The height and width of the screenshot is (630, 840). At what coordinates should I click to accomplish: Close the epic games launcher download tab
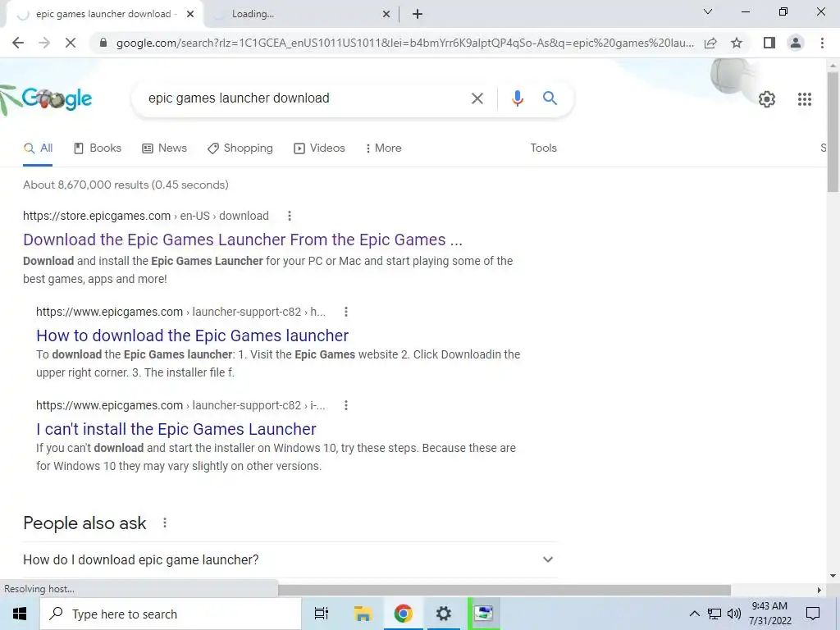tap(190, 15)
